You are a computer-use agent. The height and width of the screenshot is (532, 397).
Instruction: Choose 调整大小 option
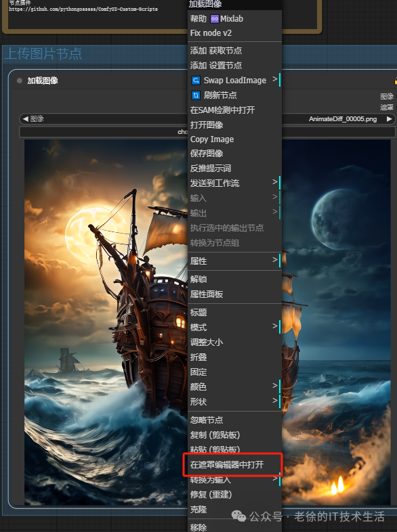coord(234,342)
